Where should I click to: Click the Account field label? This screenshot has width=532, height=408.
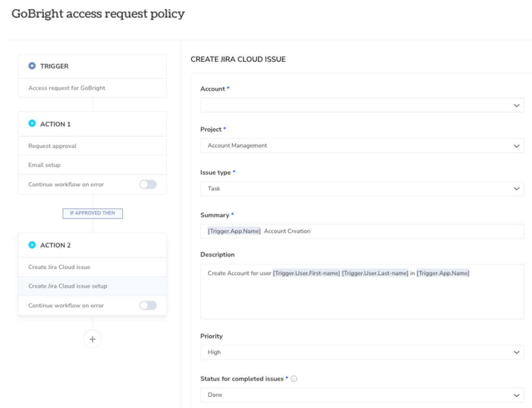tap(212, 89)
